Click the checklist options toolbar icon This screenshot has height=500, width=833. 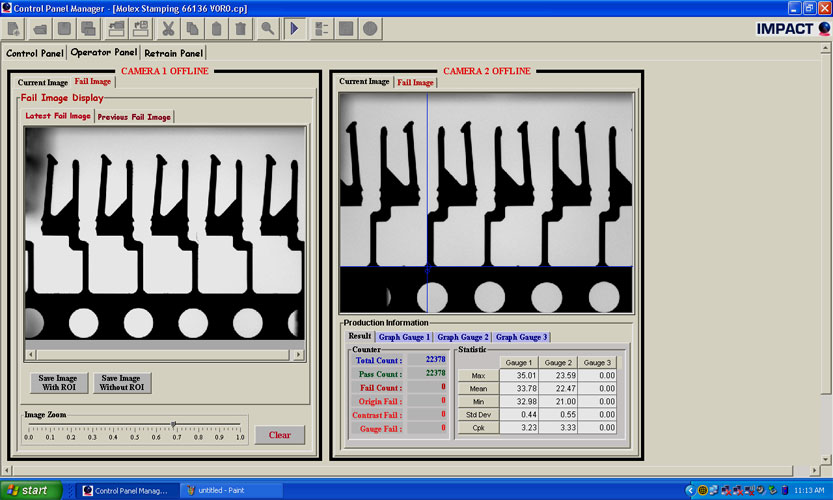(322, 28)
